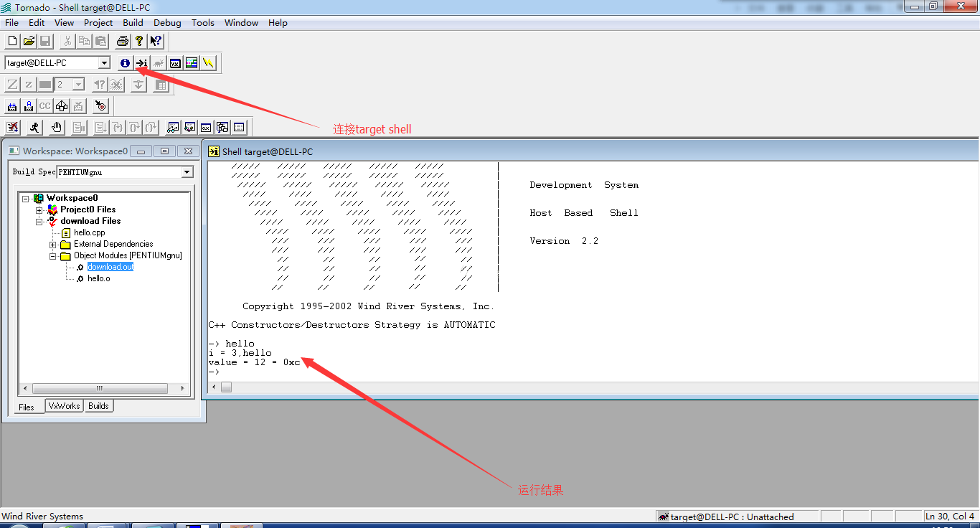Open the target@DELL-PC server dropdown
Viewport: 980px width, 528px height.
pos(104,63)
